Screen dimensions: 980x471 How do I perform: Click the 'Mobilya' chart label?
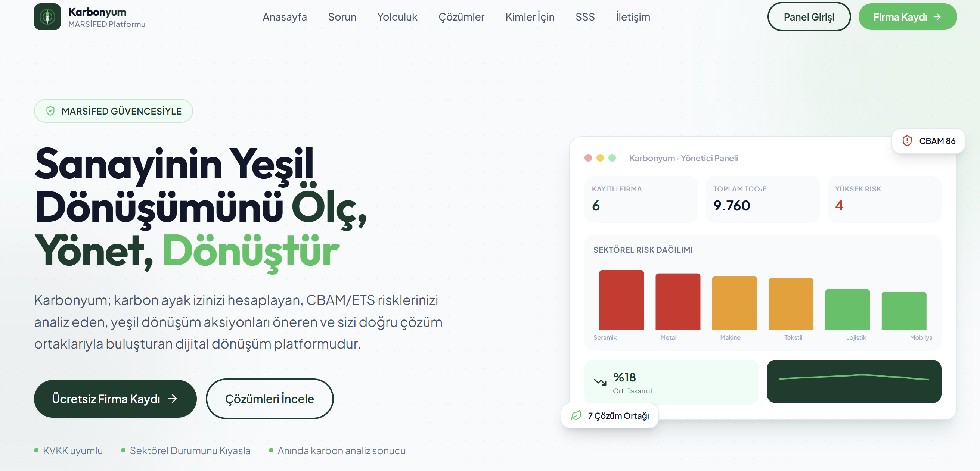tap(921, 337)
